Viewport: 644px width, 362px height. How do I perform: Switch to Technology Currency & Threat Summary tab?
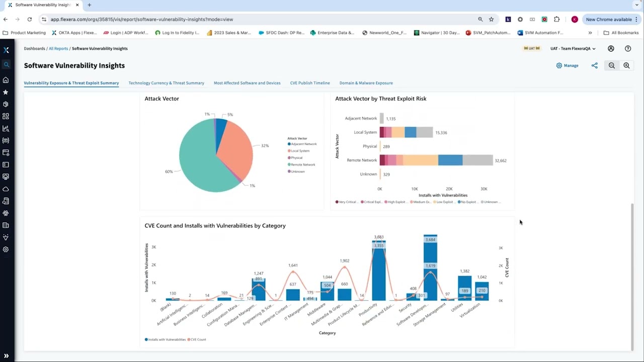tap(166, 83)
